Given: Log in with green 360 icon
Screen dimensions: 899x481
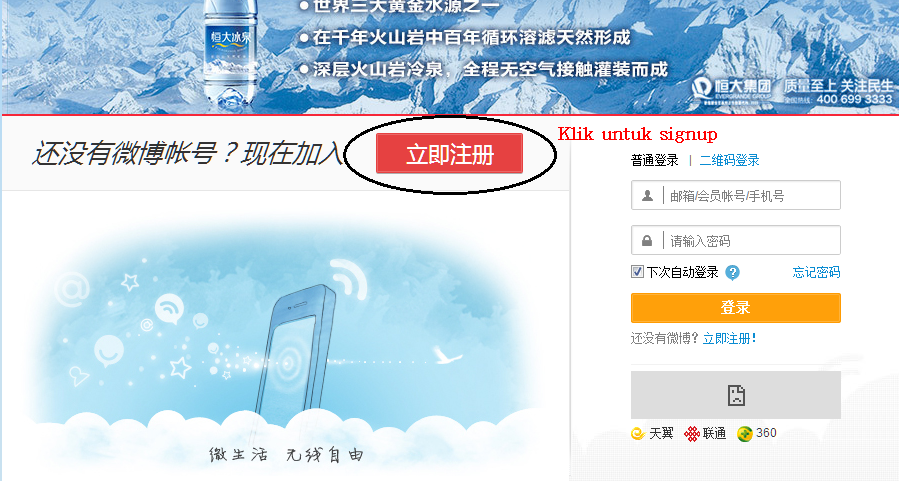Looking at the screenshot, I should pos(744,434).
